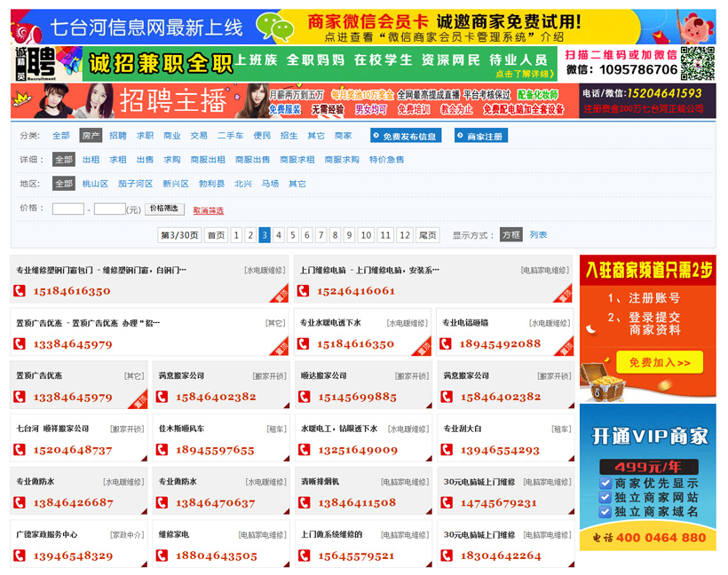This screenshot has height=575, width=728.
Task: Click the QR code in top banner
Action: pyautogui.click(x=698, y=62)
